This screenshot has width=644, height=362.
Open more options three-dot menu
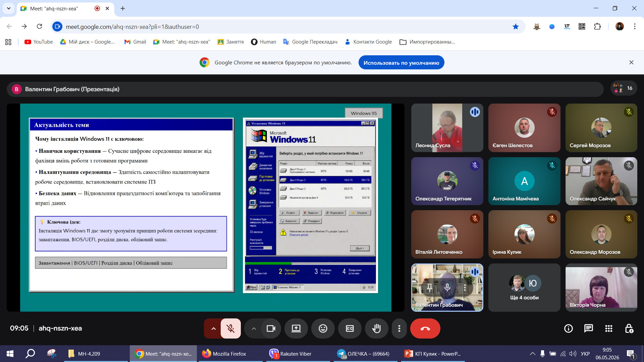pyautogui.click(x=399, y=328)
